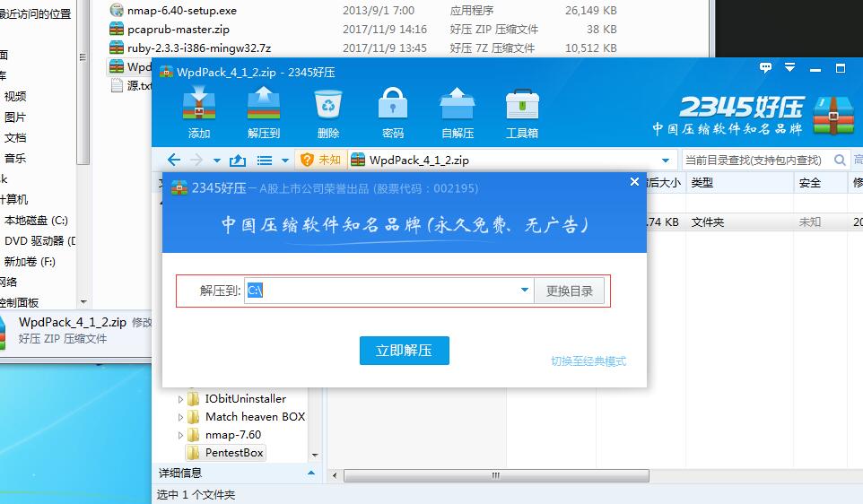Select the PentestBox folder in tree
This screenshot has height=504, width=863.
point(234,453)
